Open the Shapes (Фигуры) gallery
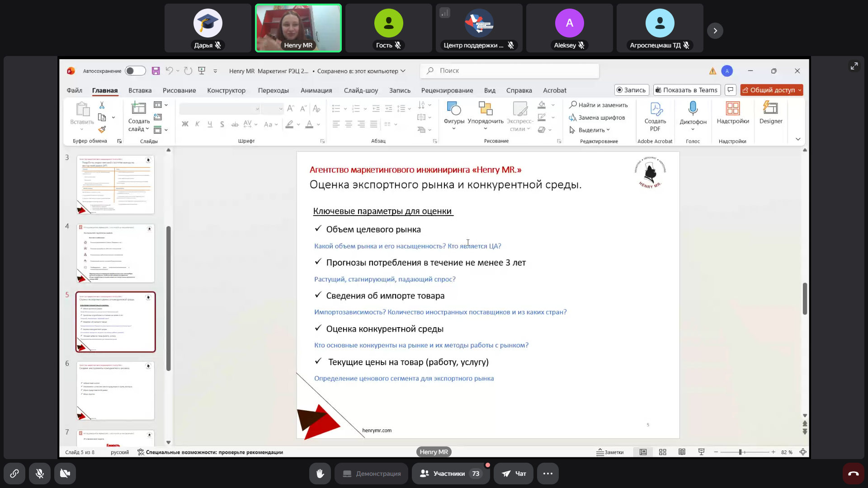 (454, 113)
